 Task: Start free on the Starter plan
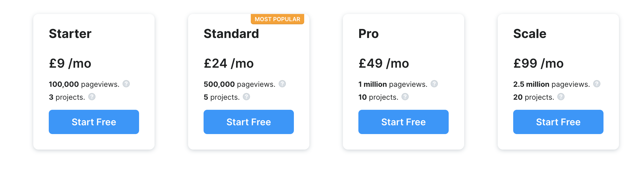pos(94,122)
